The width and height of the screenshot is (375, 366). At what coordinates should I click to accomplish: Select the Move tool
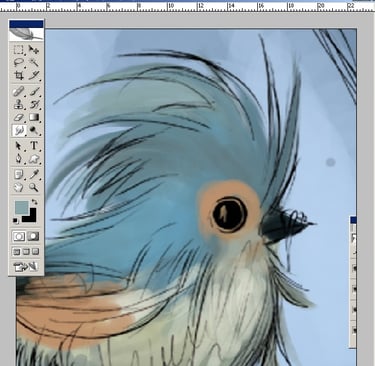pos(34,50)
